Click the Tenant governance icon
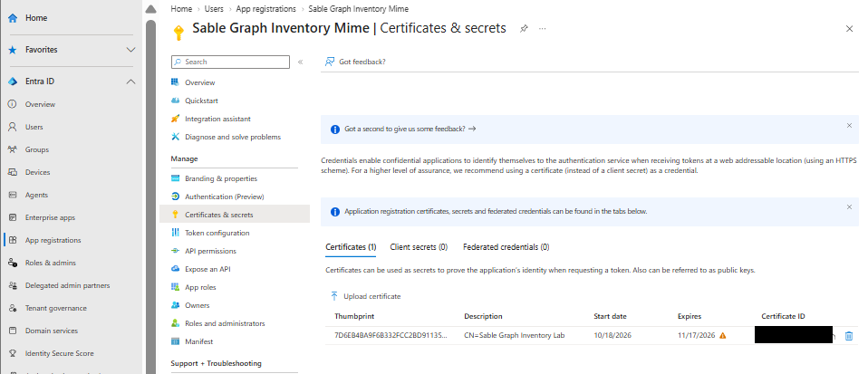Screen dimensions: 868x374 (x=12, y=308)
